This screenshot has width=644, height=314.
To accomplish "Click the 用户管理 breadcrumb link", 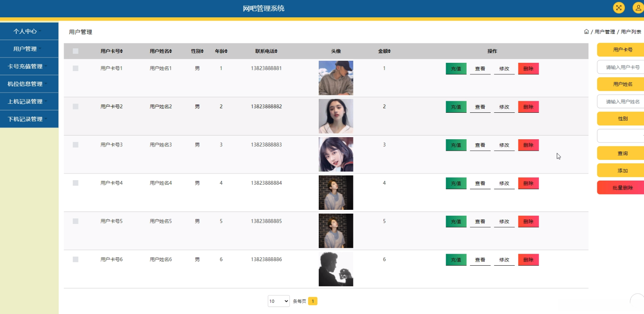I will [x=605, y=32].
